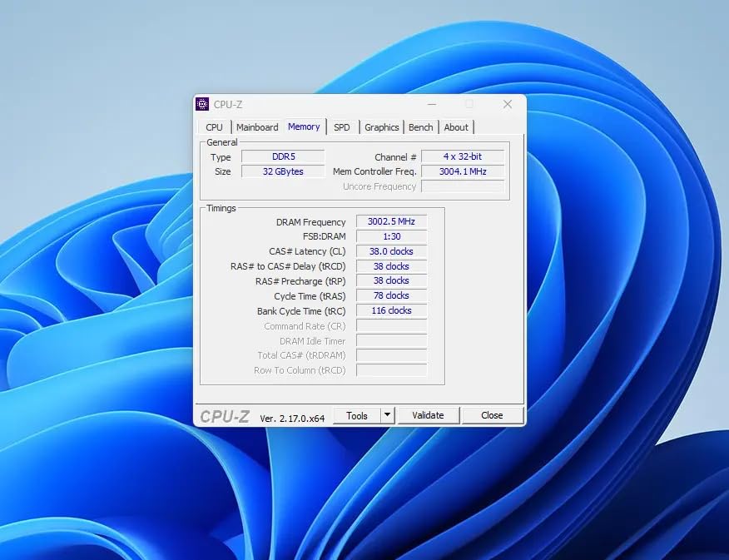Expand the Tools dropdown arrow
This screenshot has height=560, width=729.
tap(387, 415)
